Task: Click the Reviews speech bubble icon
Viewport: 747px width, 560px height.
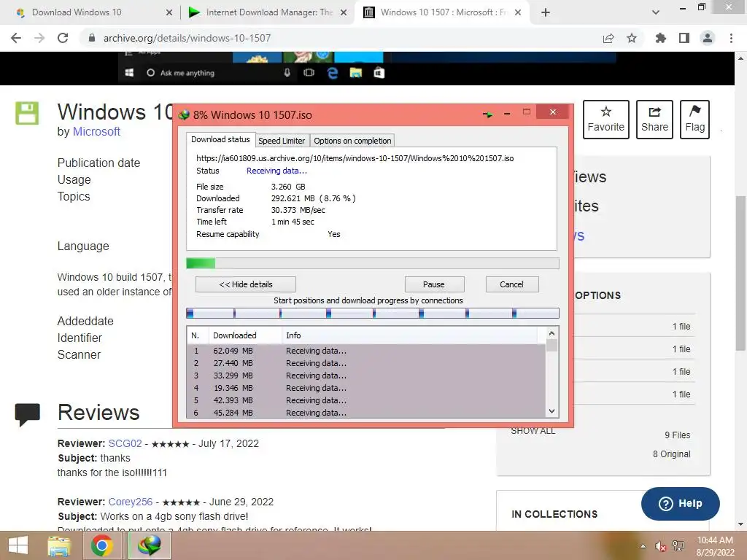Action: 27,414
